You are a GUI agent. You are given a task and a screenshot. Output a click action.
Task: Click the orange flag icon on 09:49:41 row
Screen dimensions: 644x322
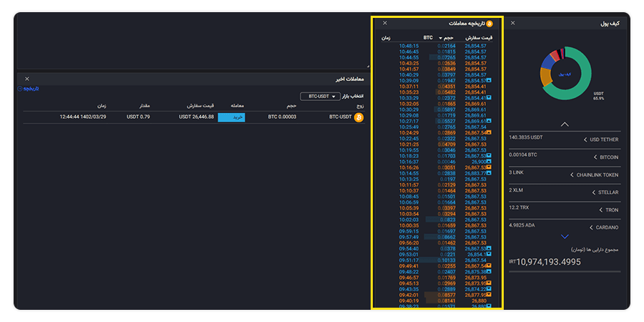489,265
